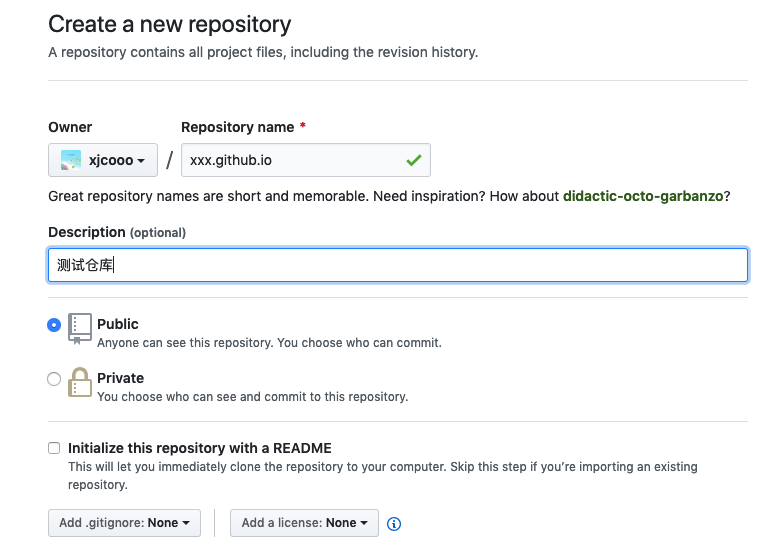Open the xjcooo owner dropdown

103,160
